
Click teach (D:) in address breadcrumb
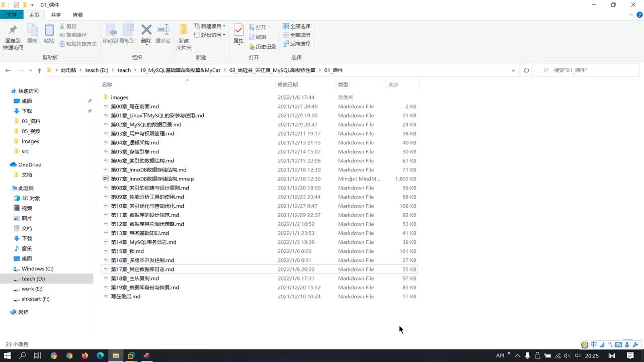point(97,70)
